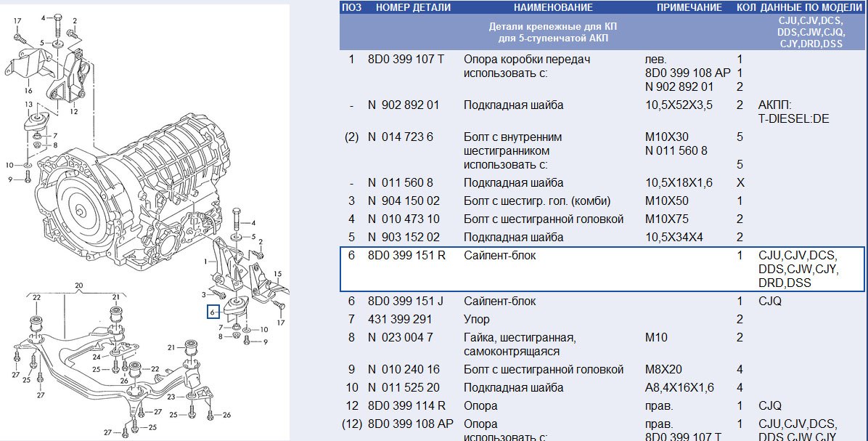868x441 pixels.
Task: Click the ДАННЫЕ ПО МОДЕЛИ column header
Action: coord(811,7)
